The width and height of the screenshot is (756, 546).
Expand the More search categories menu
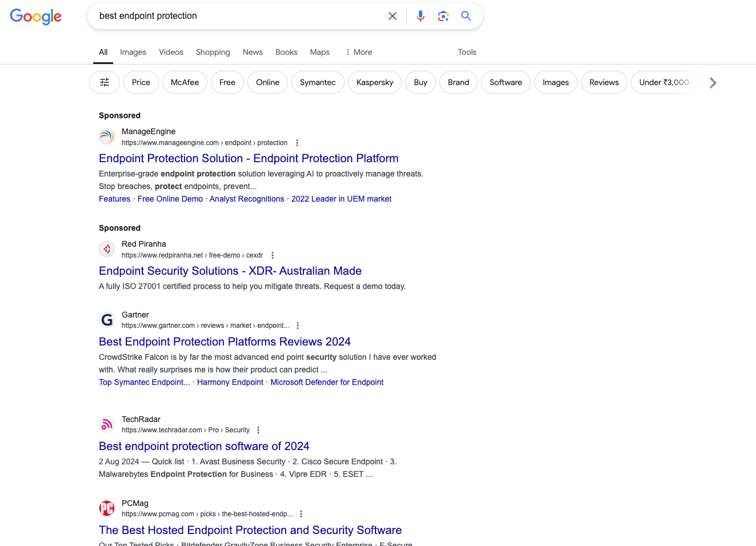[358, 52]
